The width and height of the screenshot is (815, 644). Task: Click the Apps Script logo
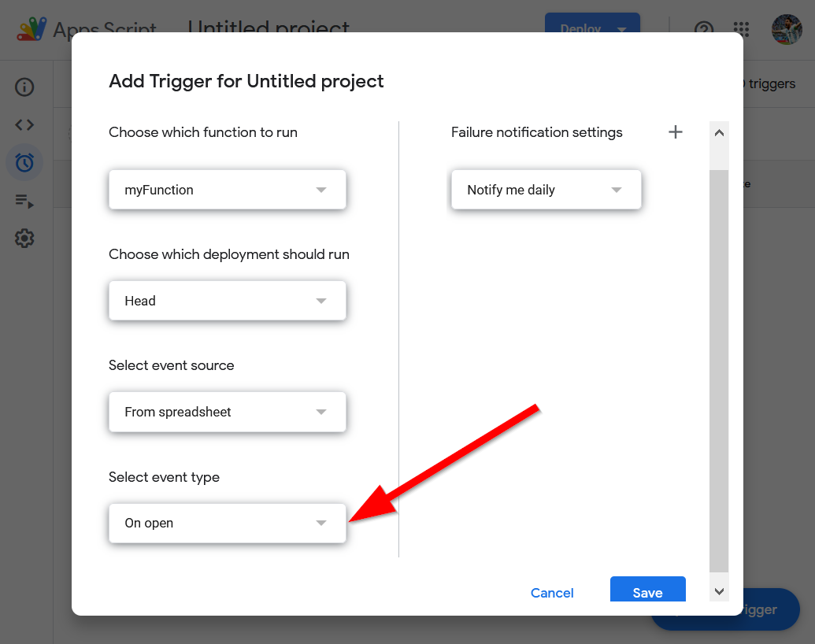point(32,30)
